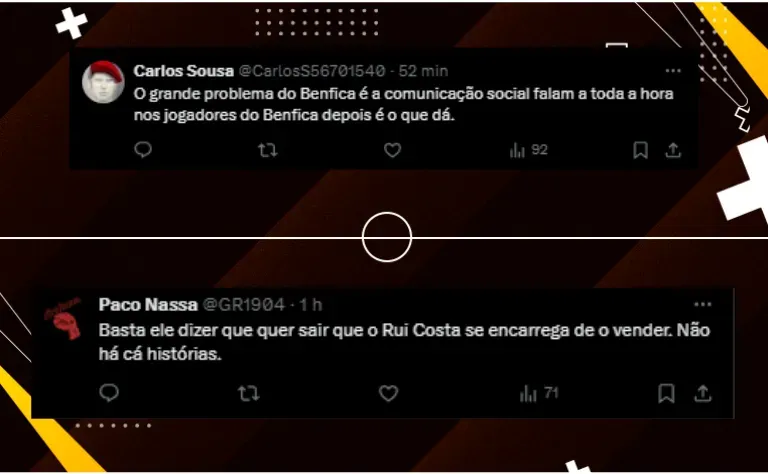Open more options on Paco Nassa's tweet
Image resolution: width=768 pixels, height=474 pixels.
pos(703,305)
